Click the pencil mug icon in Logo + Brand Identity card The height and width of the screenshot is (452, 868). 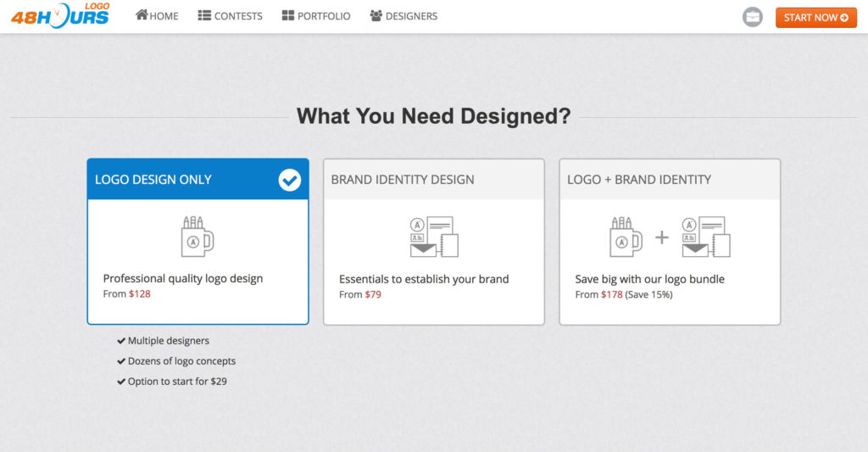click(625, 237)
